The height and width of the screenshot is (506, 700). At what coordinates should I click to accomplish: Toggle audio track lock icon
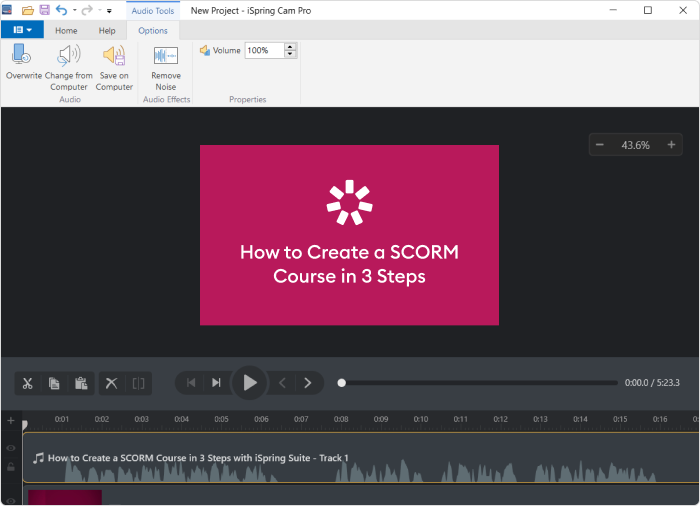coord(11,467)
